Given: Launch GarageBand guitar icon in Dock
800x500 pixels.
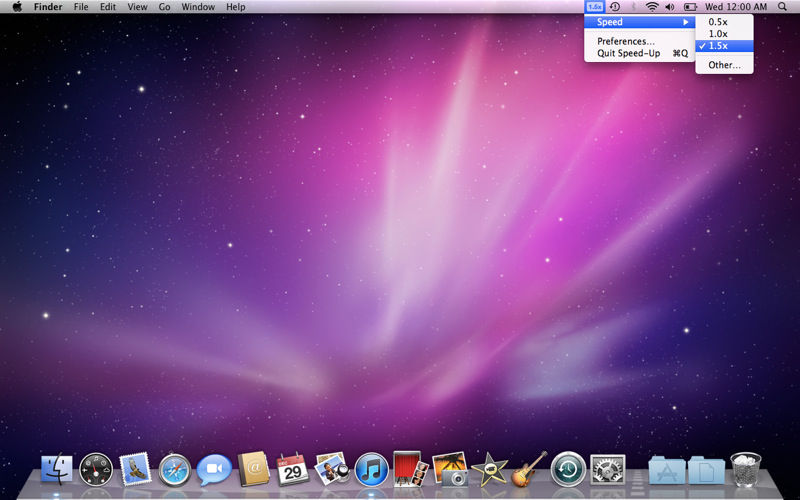Looking at the screenshot, I should click(529, 468).
